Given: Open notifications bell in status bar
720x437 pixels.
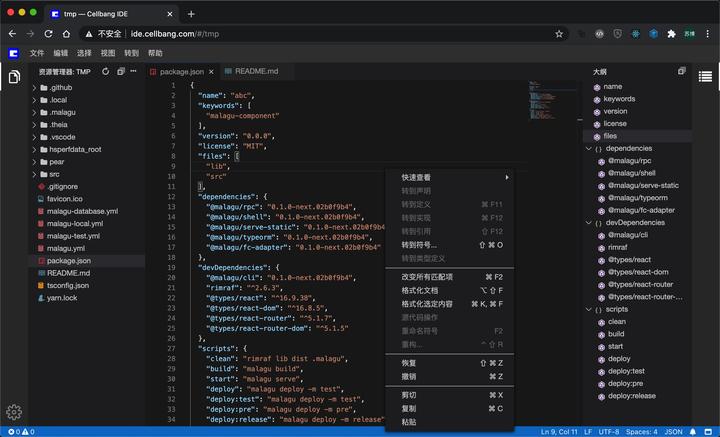Looking at the screenshot, I should (692, 431).
